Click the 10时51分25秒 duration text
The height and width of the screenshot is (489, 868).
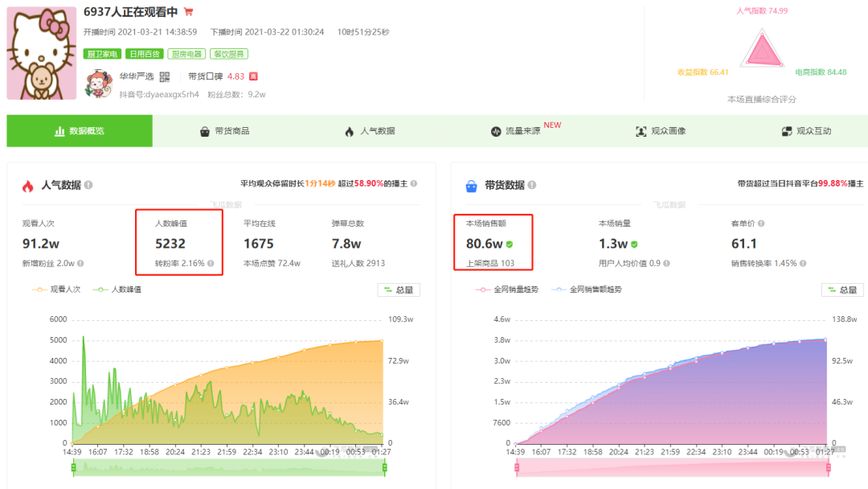click(363, 32)
